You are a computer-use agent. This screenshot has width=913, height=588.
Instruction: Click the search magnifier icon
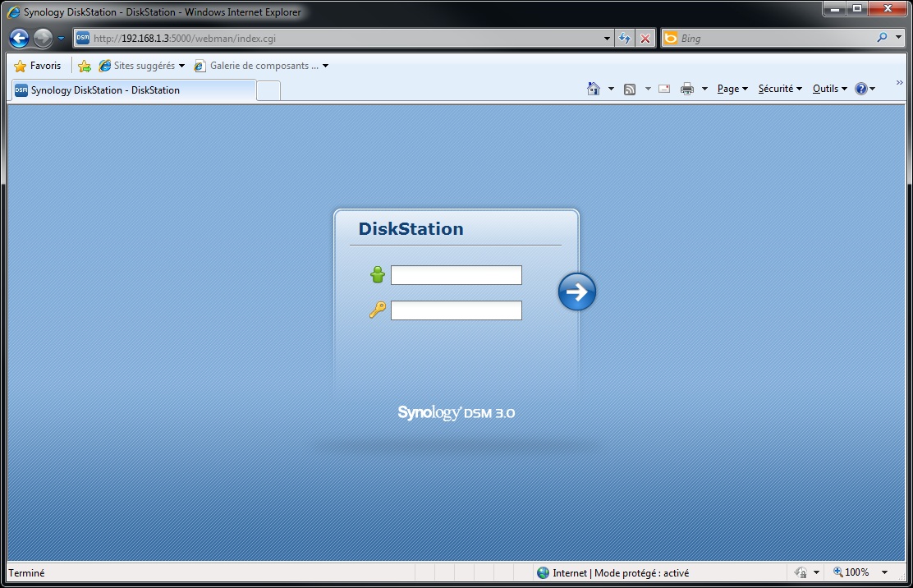(x=882, y=38)
